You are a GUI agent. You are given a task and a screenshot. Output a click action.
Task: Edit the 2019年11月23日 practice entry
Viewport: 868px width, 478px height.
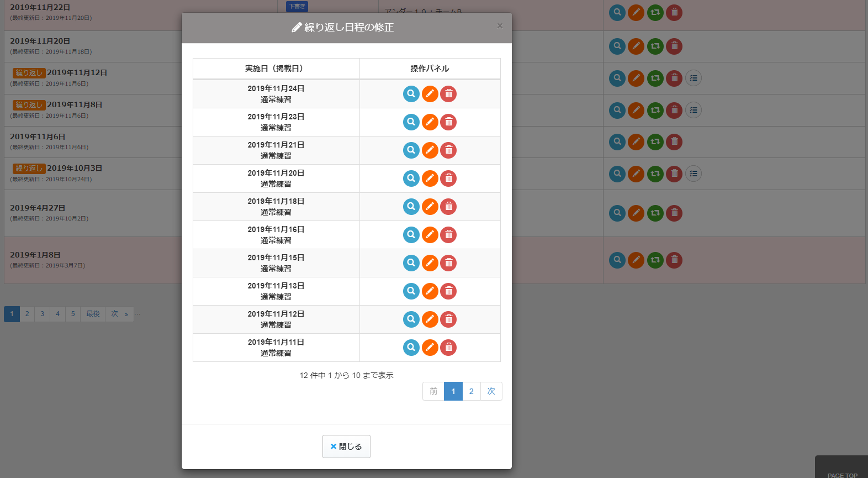(430, 122)
